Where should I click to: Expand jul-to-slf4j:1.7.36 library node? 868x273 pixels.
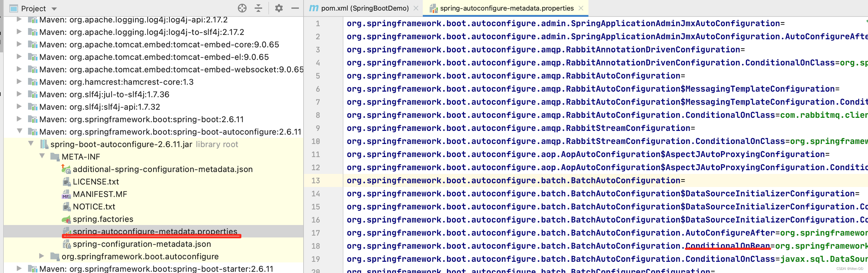[x=19, y=94]
